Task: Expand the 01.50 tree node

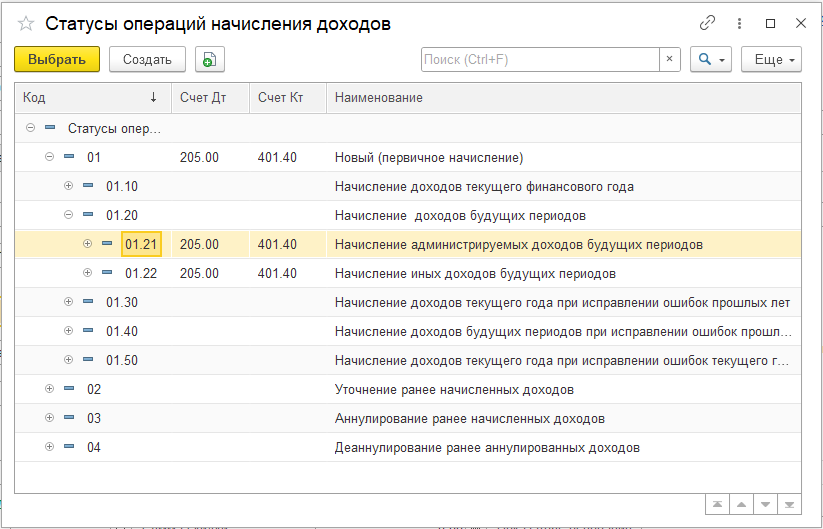Action: tap(68, 359)
